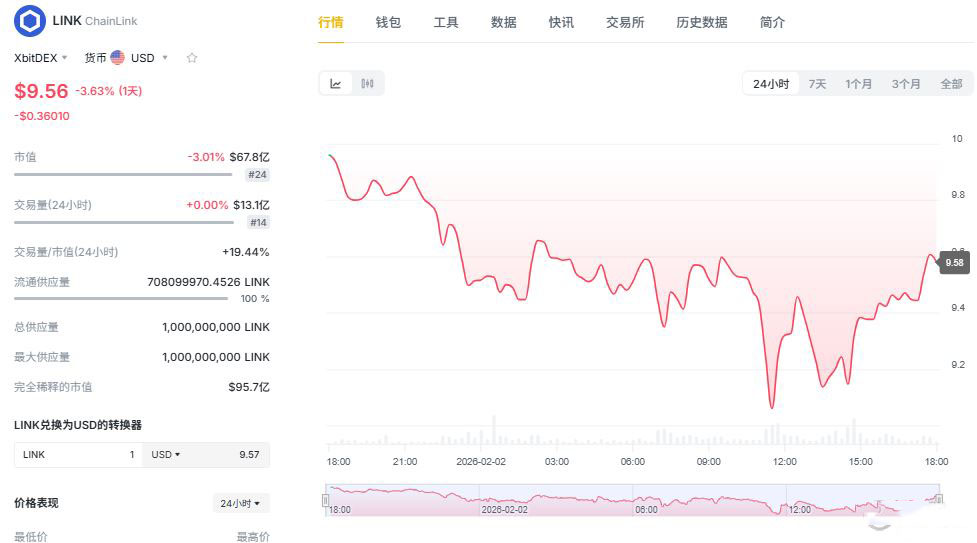The image size is (977, 543).
Task: Click the circulating supply 100 % label
Action: (255, 299)
